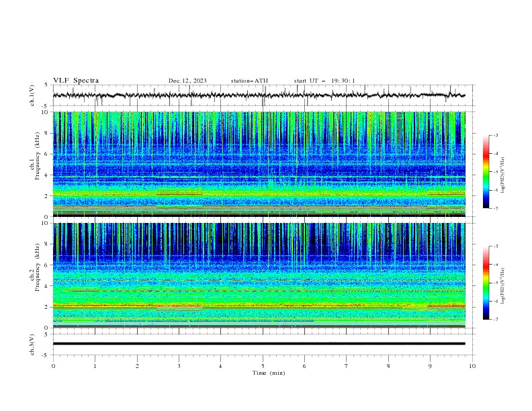Select the date text "Dec. 12, 2023"
The height and width of the screenshot is (411, 532).
187,81
